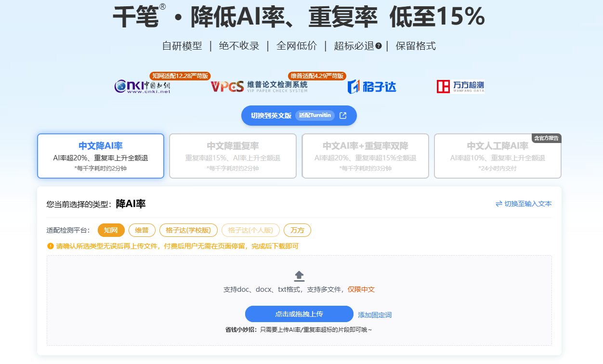Choose the 万方 platform option
The height and width of the screenshot is (364, 603).
coord(297,230)
